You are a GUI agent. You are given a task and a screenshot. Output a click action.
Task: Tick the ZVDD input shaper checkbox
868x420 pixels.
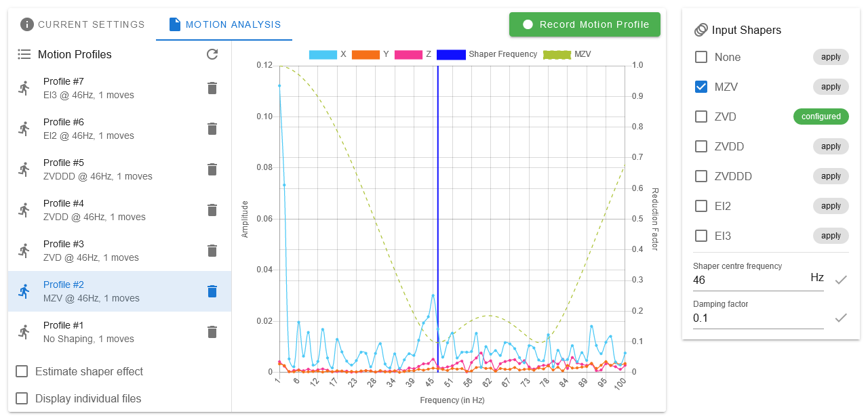point(701,146)
